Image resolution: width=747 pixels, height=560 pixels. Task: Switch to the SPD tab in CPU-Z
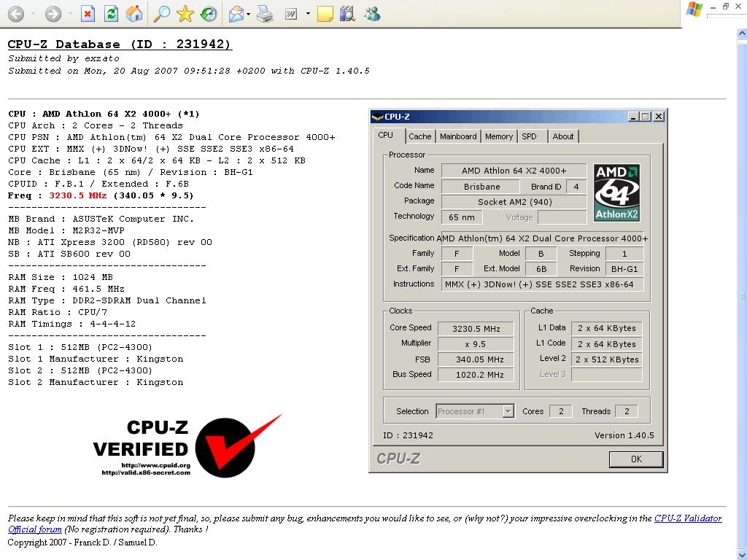click(529, 136)
